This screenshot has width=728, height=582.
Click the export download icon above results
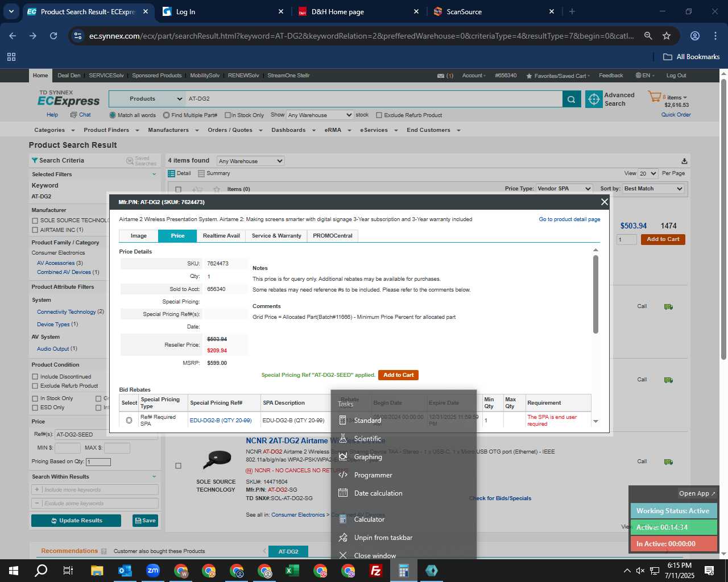[684, 161]
